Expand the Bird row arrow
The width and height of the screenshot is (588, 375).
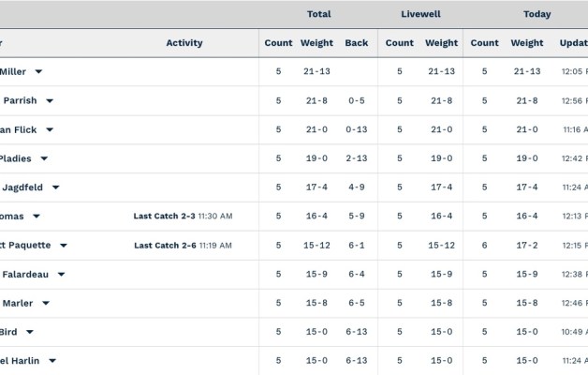pos(30,332)
